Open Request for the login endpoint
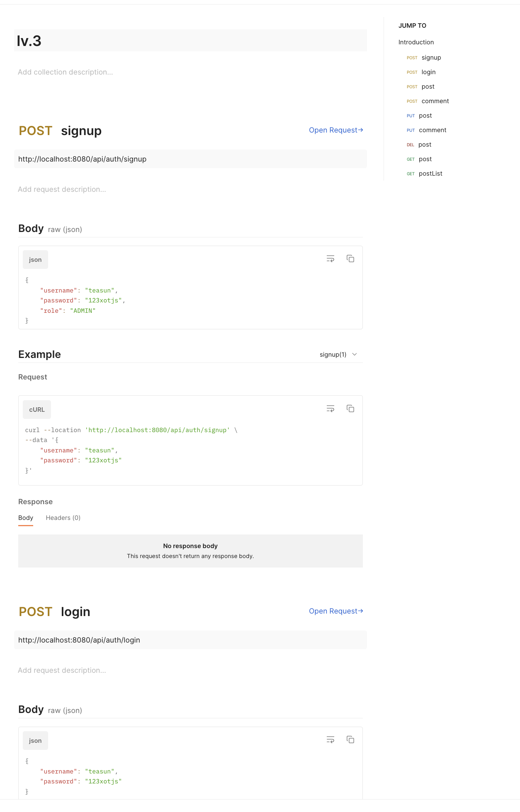This screenshot has width=520, height=812. click(336, 611)
